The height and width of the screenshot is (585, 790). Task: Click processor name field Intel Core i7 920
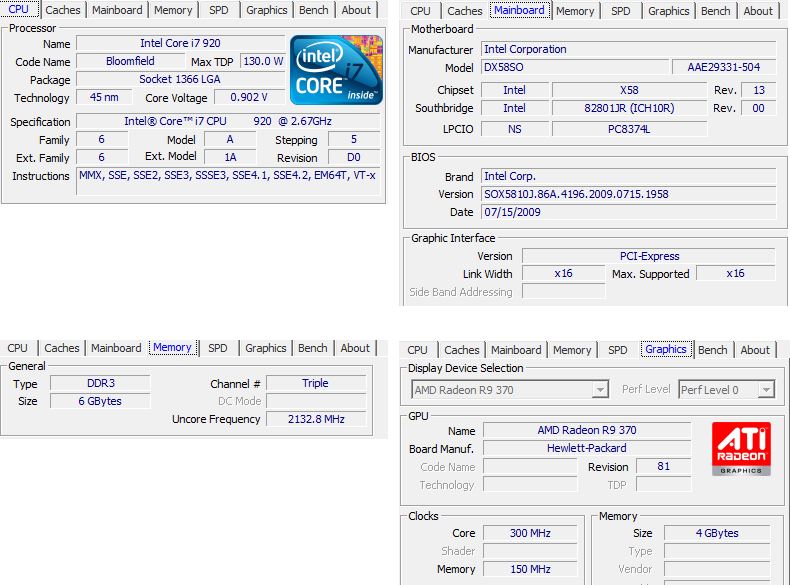coord(180,43)
